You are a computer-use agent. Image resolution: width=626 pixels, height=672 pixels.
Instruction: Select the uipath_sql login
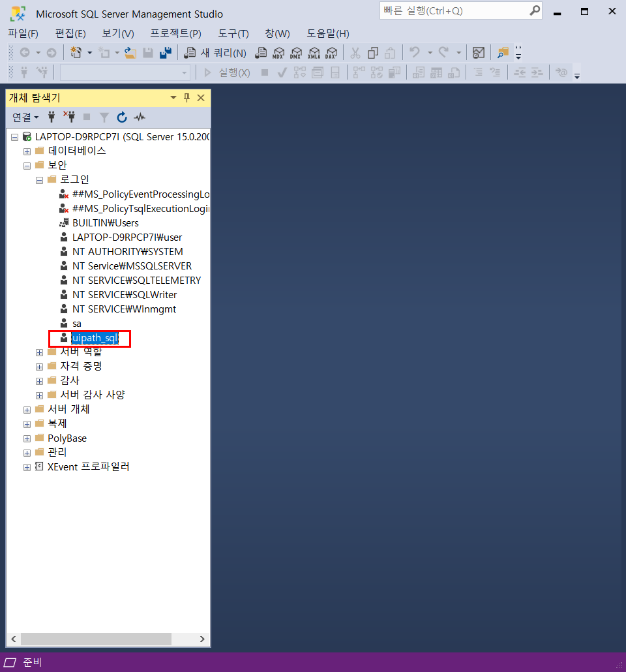95,338
